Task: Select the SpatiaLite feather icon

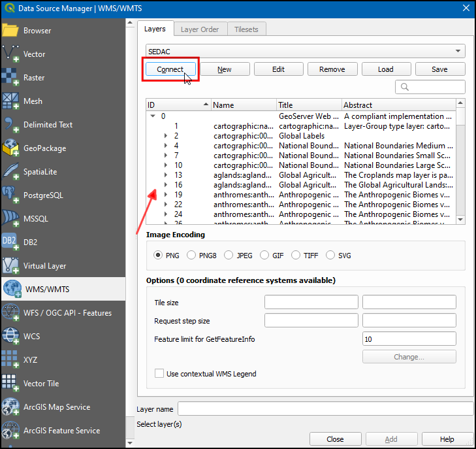Action: pos(11,172)
